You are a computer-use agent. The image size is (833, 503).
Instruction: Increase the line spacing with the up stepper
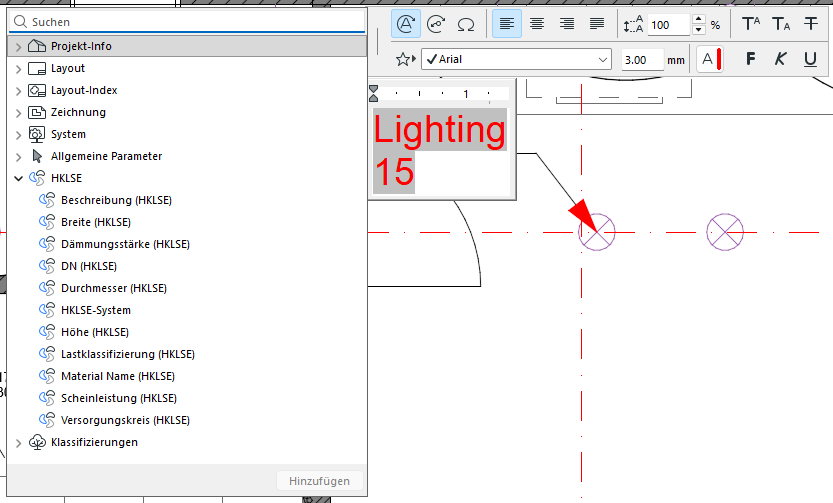coord(699,19)
